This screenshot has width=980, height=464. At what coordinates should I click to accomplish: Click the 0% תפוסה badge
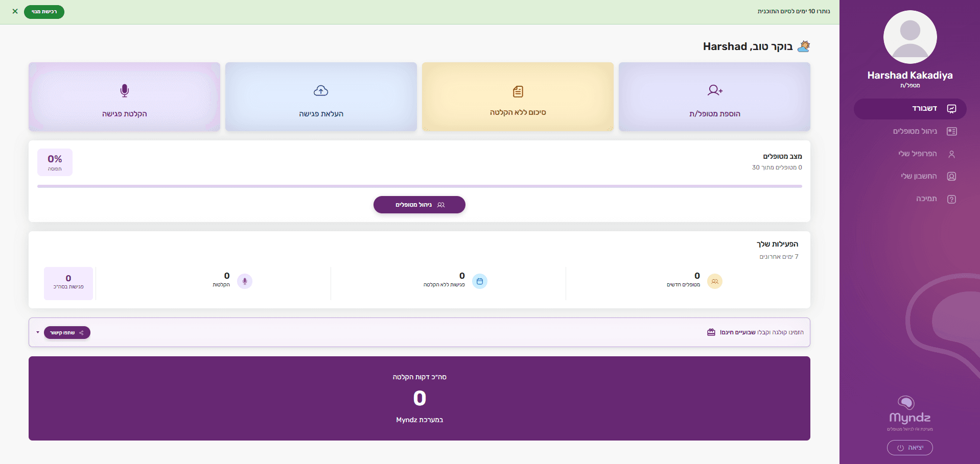(55, 162)
